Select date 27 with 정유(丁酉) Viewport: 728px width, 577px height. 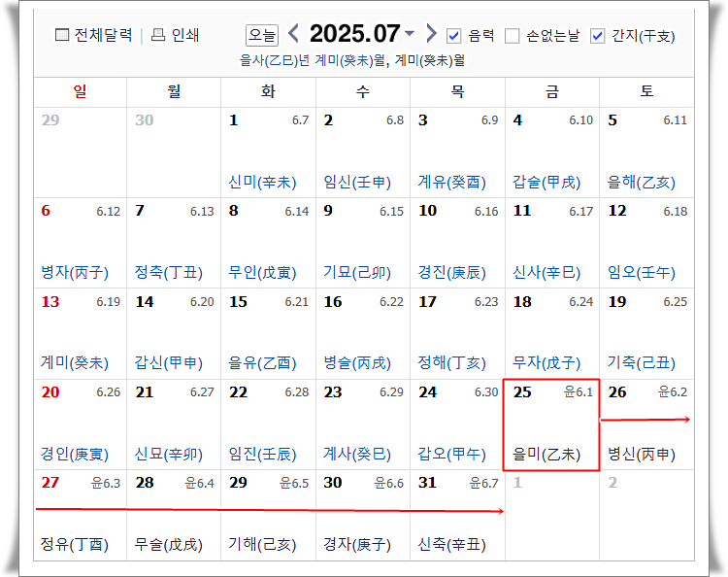[81, 515]
